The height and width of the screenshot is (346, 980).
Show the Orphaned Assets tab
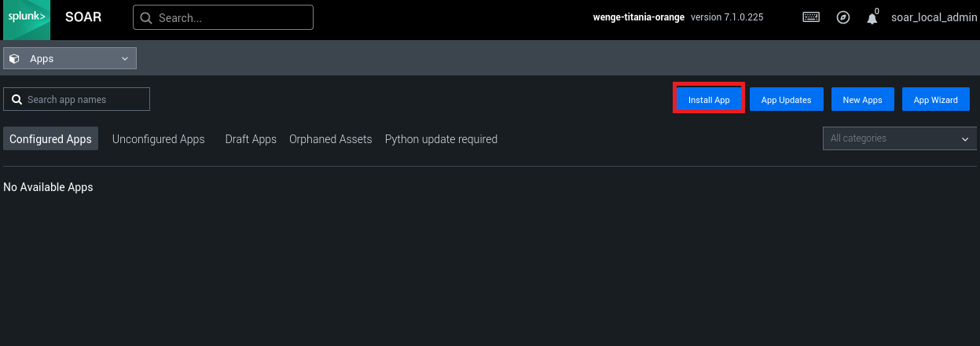[330, 139]
